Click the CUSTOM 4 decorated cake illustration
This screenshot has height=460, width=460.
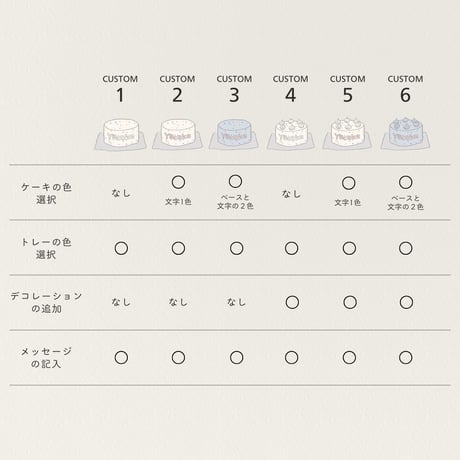point(291,134)
